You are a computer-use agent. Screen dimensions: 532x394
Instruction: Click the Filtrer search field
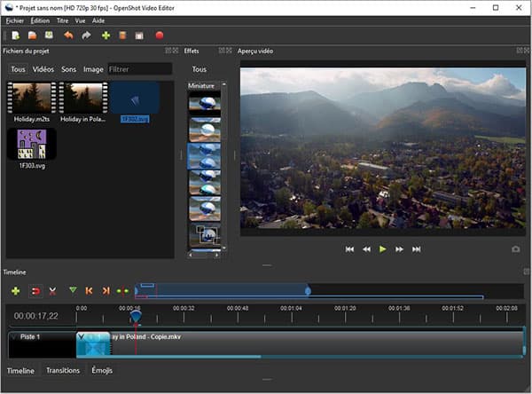click(139, 69)
